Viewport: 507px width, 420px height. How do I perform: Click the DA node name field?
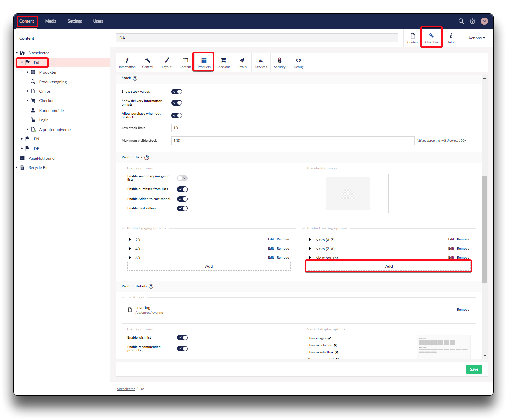257,38
